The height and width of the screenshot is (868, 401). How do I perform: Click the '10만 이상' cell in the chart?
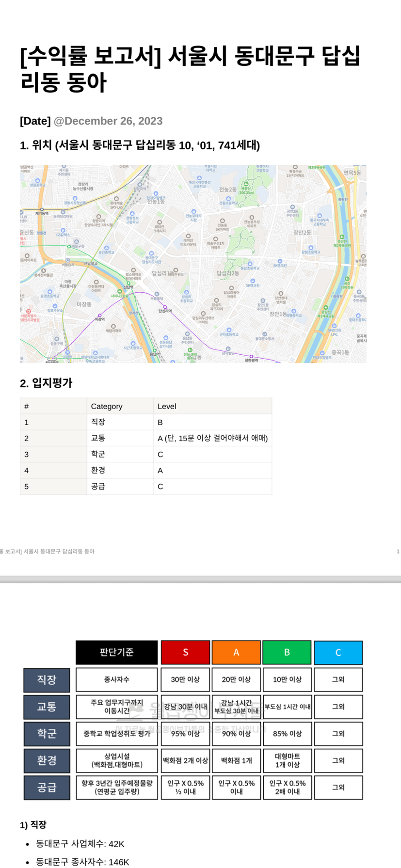click(287, 679)
